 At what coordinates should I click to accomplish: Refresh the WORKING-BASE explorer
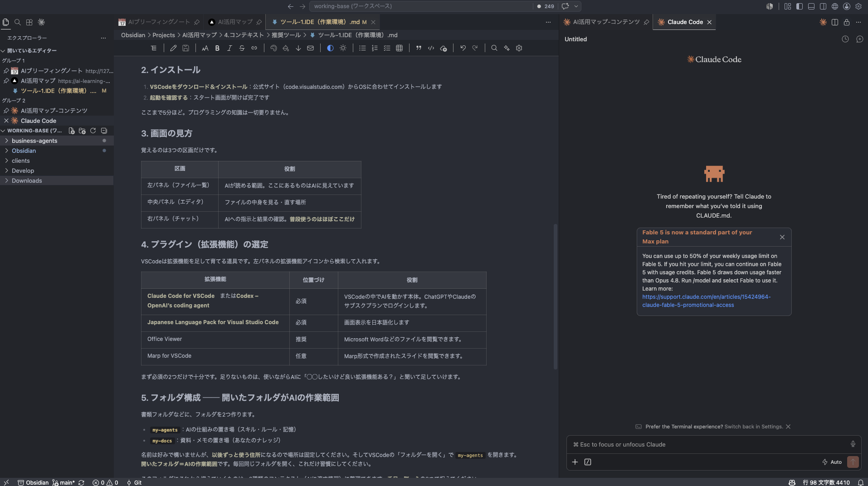click(x=93, y=131)
